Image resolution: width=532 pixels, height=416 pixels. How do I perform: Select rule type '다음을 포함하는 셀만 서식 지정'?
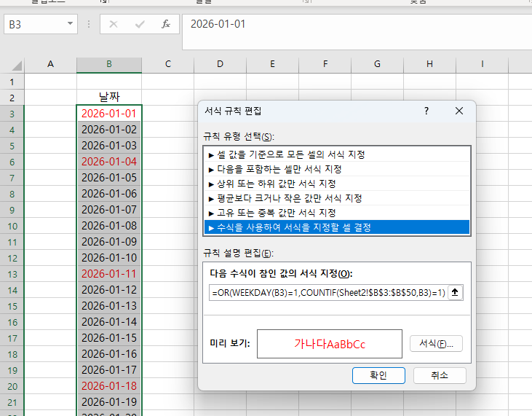[x=337, y=169]
